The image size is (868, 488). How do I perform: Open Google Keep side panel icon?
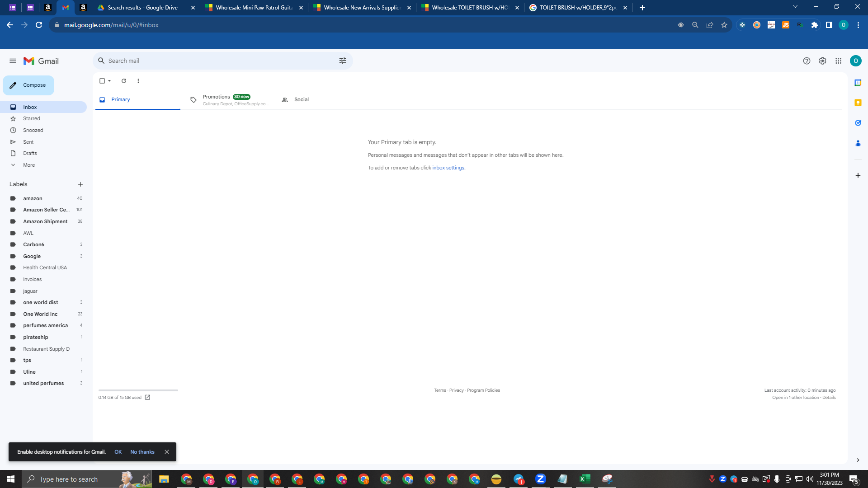(858, 103)
